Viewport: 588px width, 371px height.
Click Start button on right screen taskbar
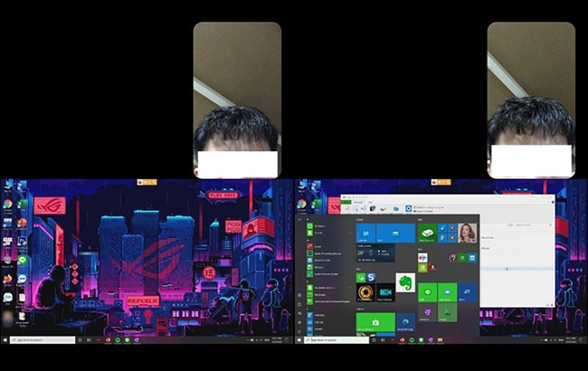click(x=299, y=340)
